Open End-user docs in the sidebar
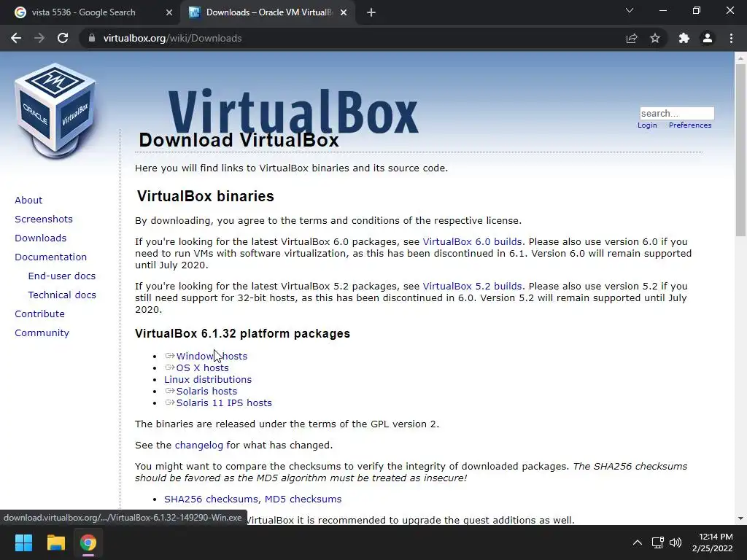Screen dimensions: 747x560 (61, 276)
